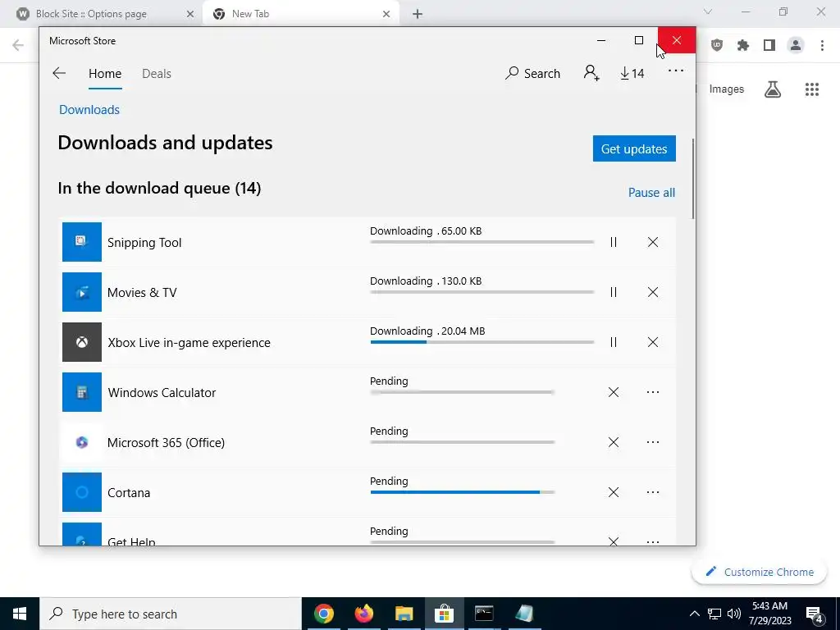Open more options for Get Help
840x630 pixels.
click(652, 541)
